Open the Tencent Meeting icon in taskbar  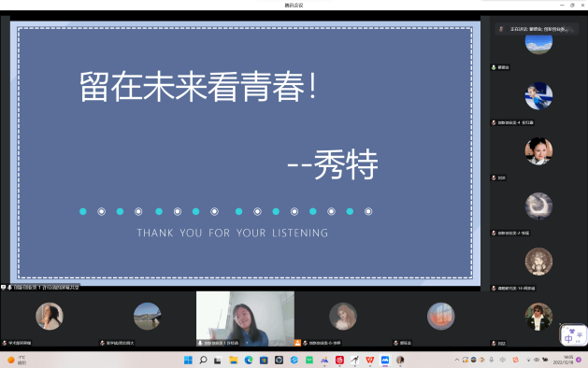coord(385,361)
